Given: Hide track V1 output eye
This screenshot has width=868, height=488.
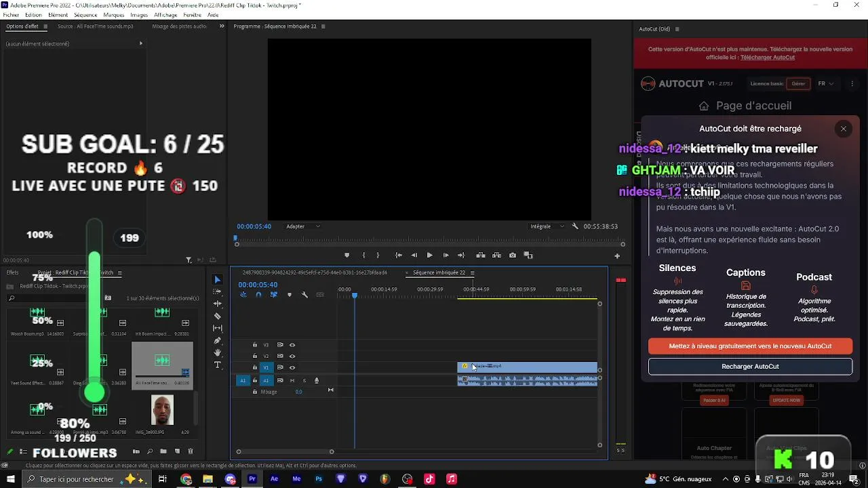Looking at the screenshot, I should coord(292,367).
